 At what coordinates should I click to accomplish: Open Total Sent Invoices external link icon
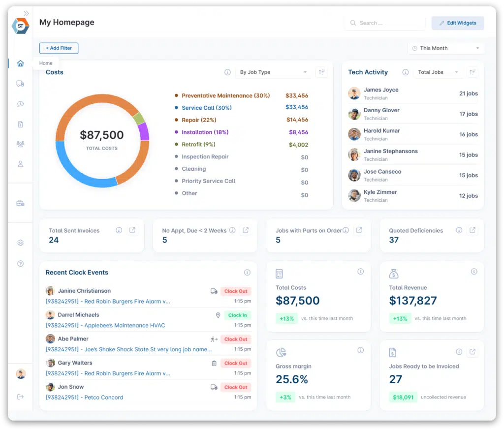click(x=132, y=230)
